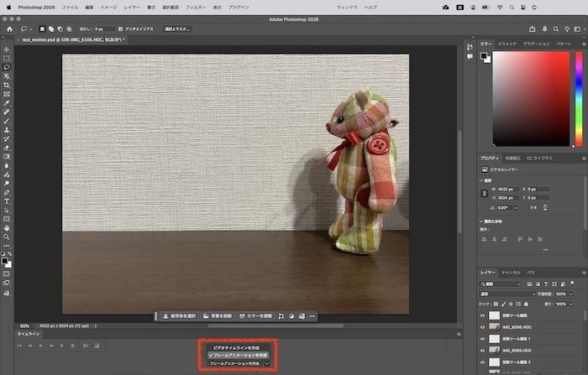Toggle visibility of the topmost layer
This screenshot has height=375, width=588.
coord(483,315)
